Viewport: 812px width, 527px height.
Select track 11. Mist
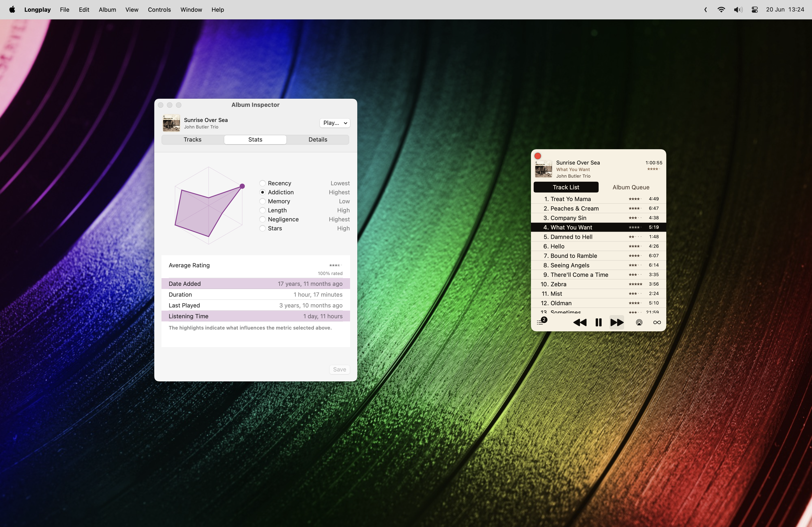pos(598,293)
